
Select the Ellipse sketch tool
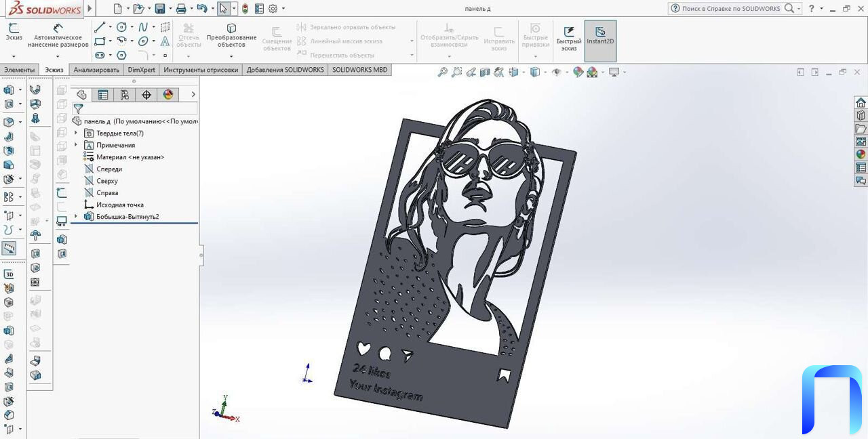[x=143, y=41]
